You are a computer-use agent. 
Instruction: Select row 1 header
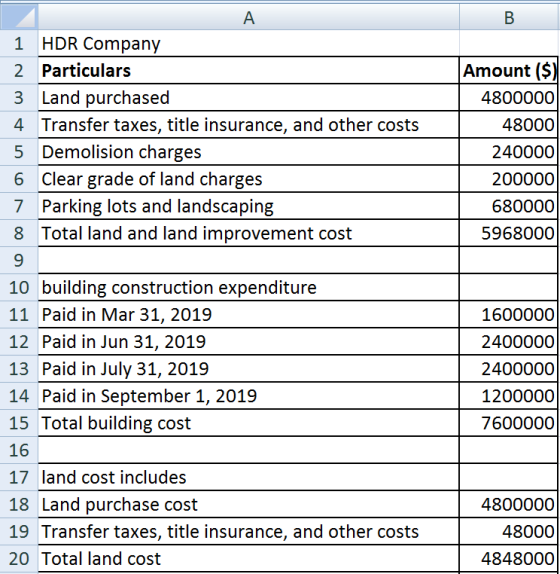pyautogui.click(x=19, y=43)
